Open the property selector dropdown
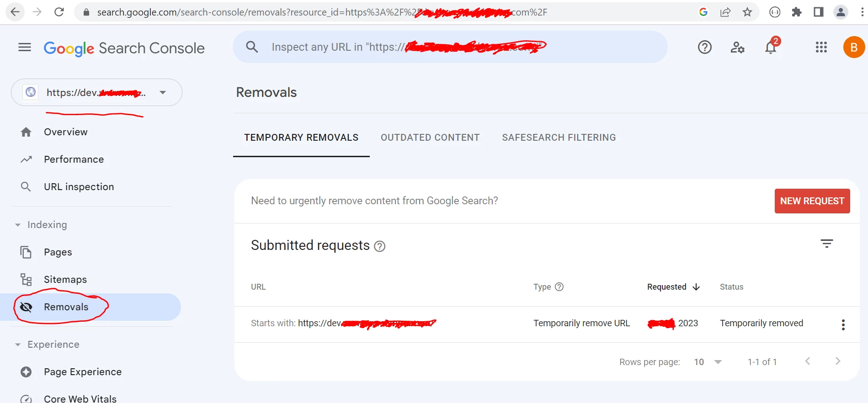868x403 pixels. [96, 92]
